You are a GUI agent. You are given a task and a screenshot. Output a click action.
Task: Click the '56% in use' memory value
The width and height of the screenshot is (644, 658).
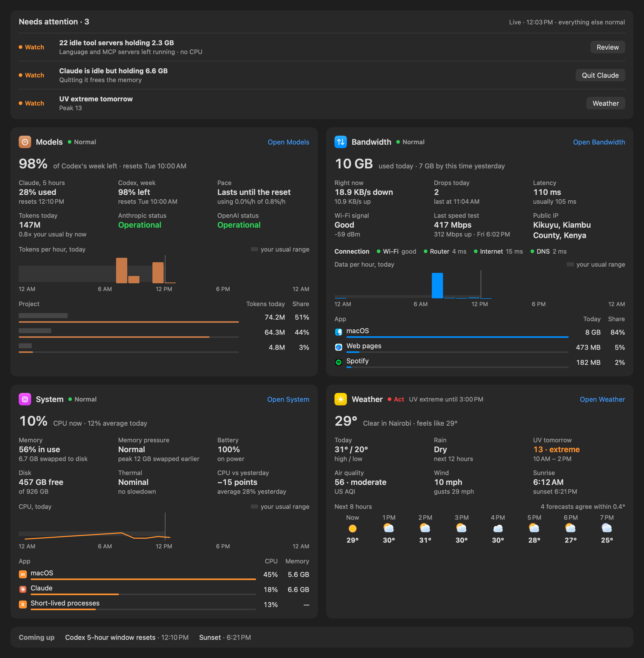point(39,449)
